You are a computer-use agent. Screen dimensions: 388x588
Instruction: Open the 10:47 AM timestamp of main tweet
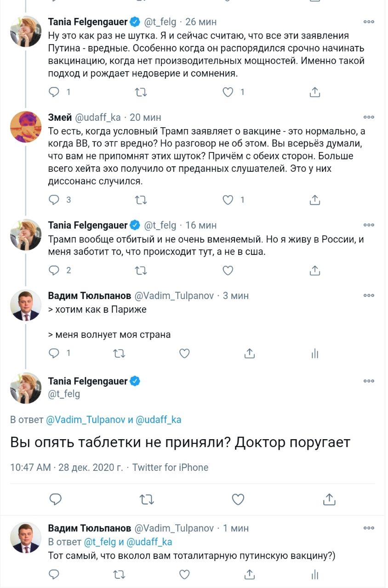tap(30, 468)
